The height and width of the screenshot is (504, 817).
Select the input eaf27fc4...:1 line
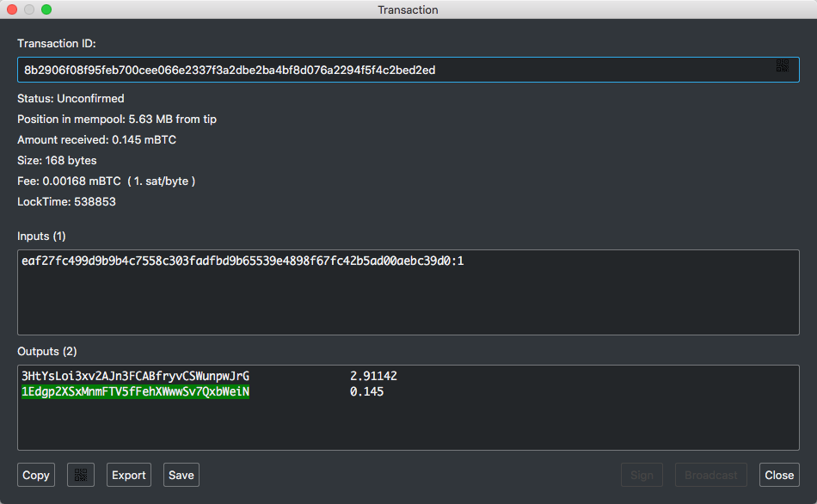click(243, 261)
